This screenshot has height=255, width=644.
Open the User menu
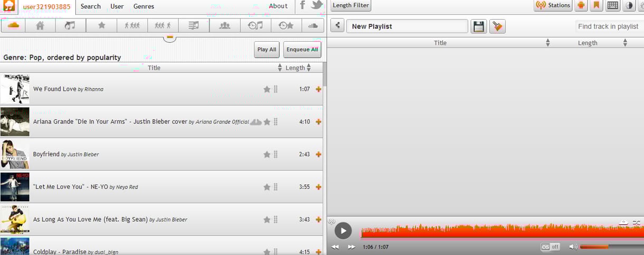[x=117, y=6]
